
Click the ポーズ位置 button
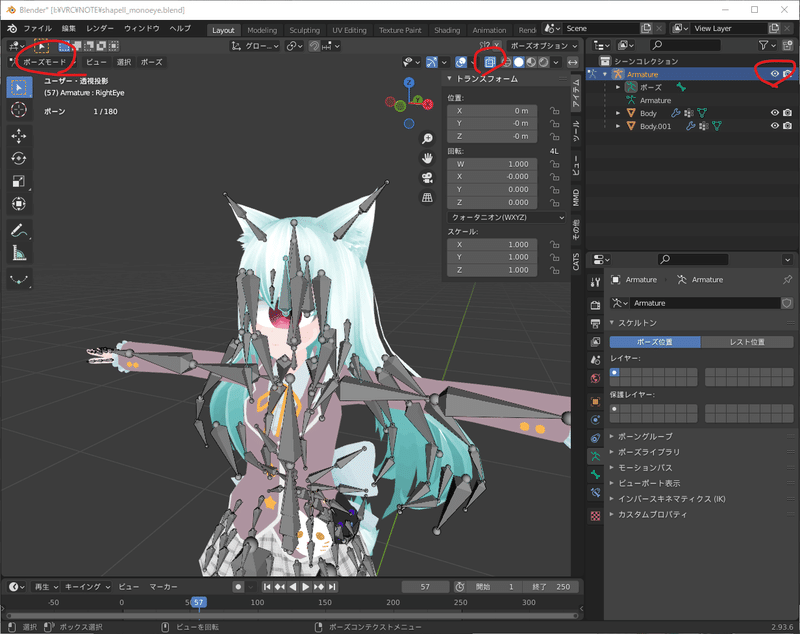pos(655,342)
